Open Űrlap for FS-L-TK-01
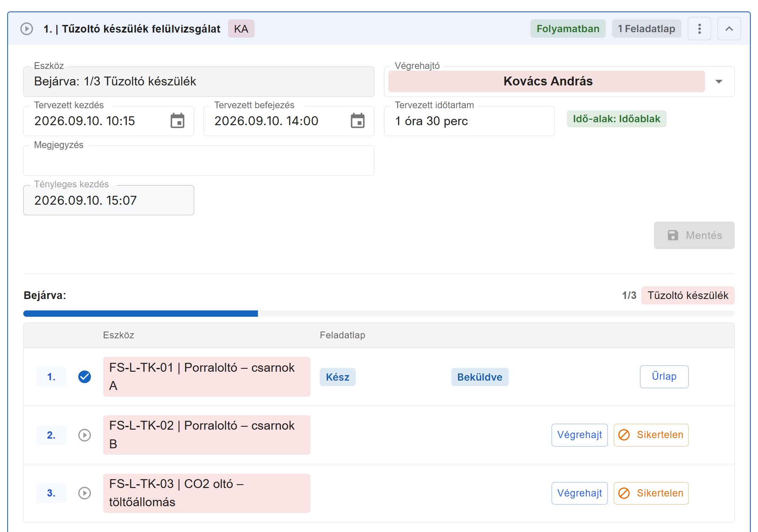The image size is (758, 532). 664,376
